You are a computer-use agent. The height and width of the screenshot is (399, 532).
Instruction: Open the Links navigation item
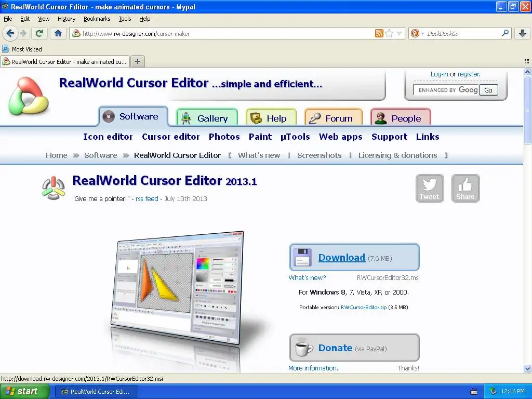click(x=428, y=137)
